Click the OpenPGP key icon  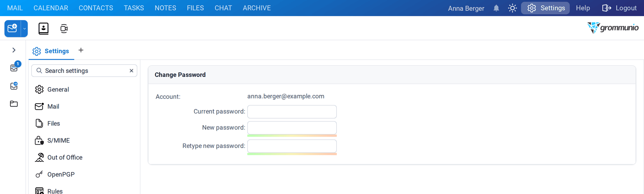click(39, 174)
